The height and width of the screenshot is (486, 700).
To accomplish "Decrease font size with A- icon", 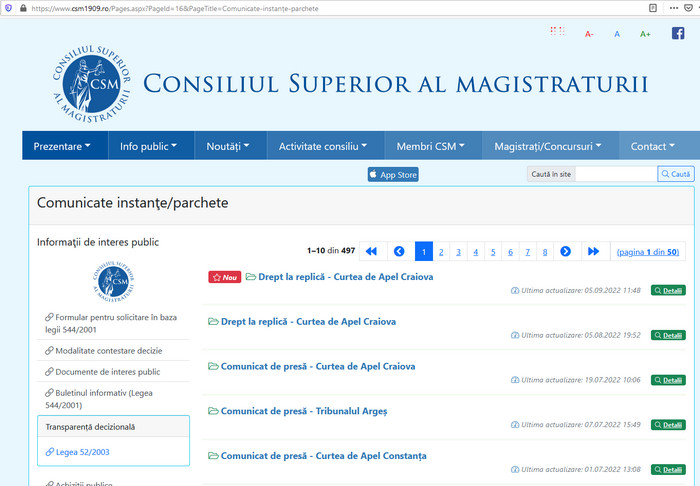I will coord(589,34).
